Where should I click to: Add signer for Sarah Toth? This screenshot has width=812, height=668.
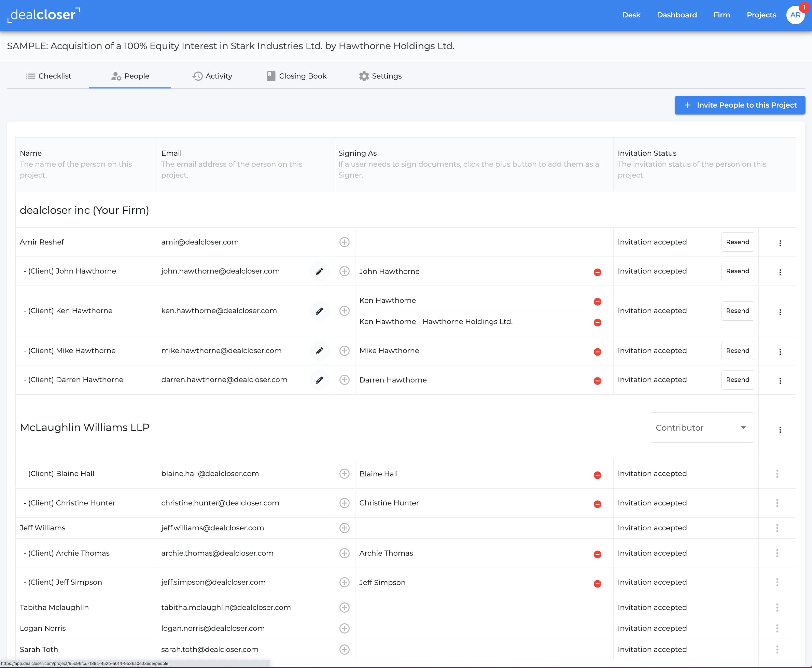coord(344,650)
